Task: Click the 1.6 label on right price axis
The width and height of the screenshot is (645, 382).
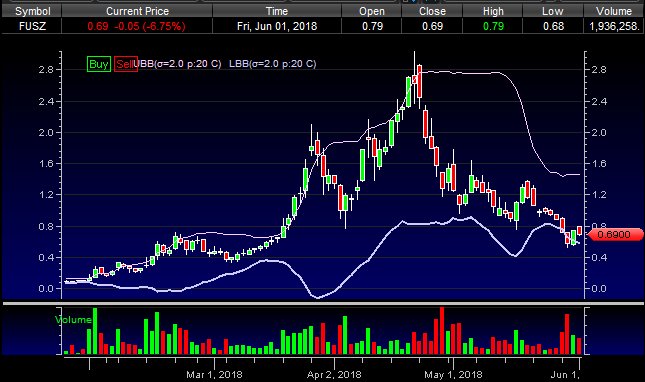Action: click(599, 164)
